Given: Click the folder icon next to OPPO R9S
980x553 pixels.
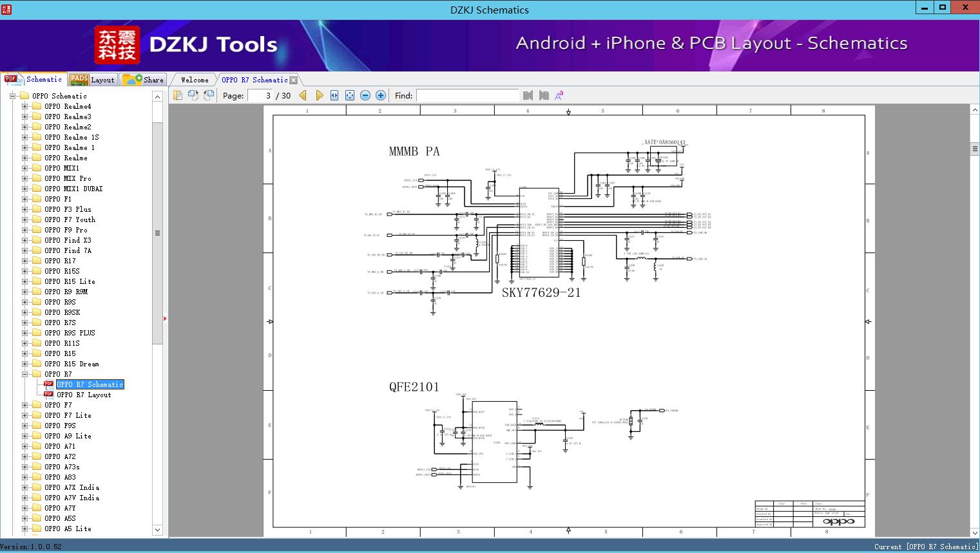Looking at the screenshot, I should pyautogui.click(x=37, y=302).
